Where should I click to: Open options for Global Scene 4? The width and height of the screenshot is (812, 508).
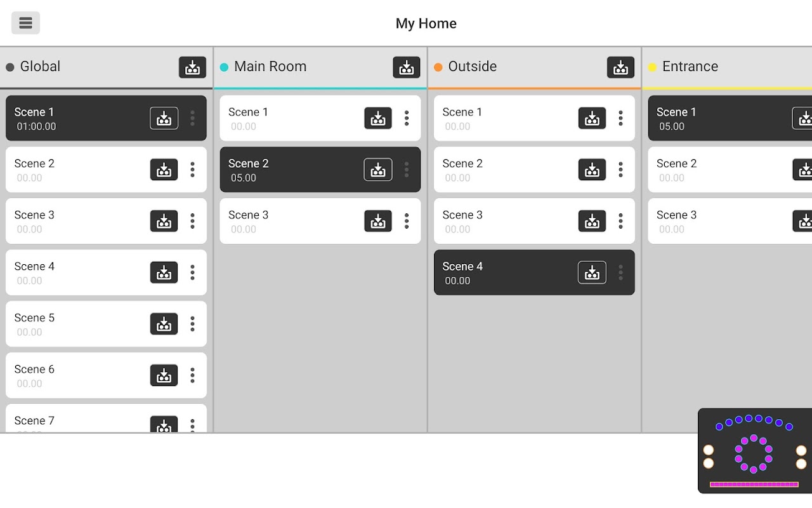point(192,272)
